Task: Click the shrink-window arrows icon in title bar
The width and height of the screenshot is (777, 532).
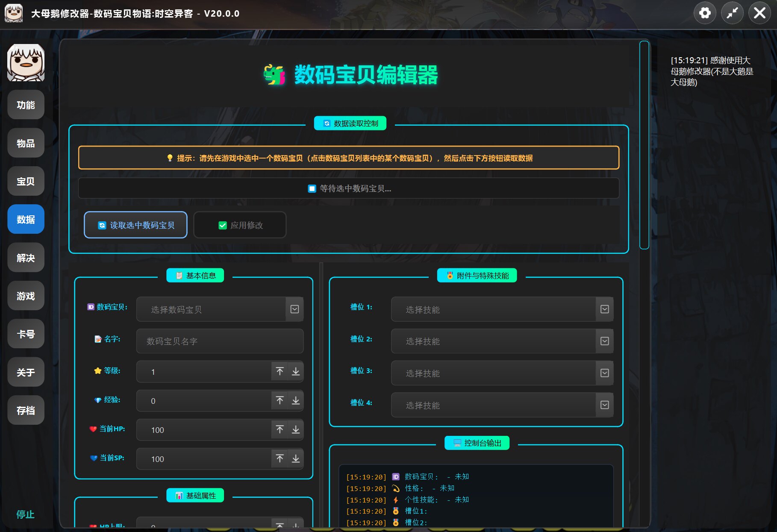Action: coord(732,13)
